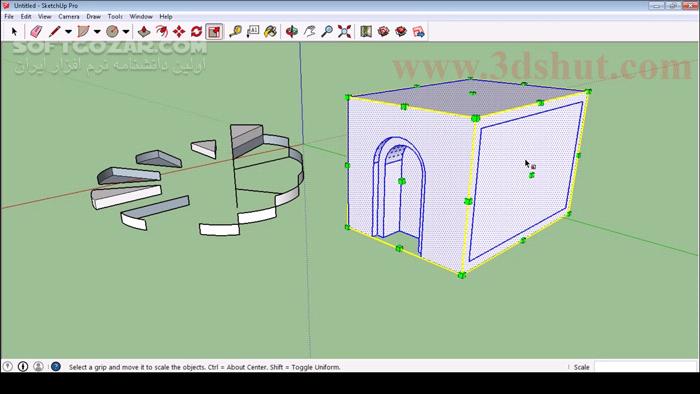Activate the Push/Pull tool
The width and height of the screenshot is (700, 394).
click(143, 32)
